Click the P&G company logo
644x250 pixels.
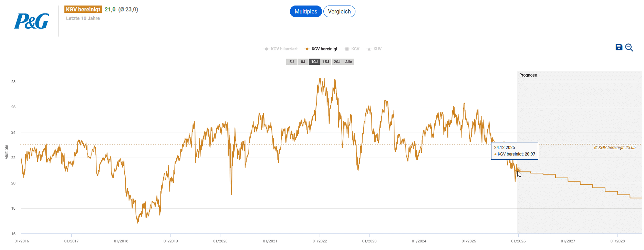[x=31, y=21]
